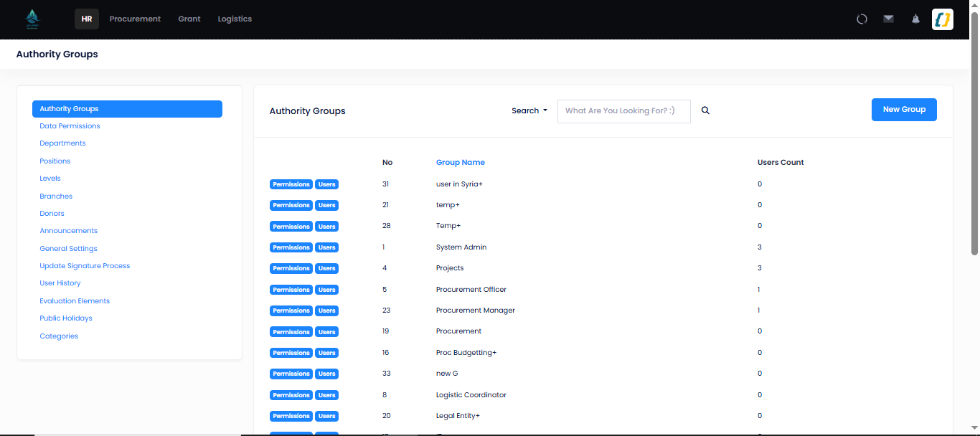980x436 pixels.
Task: Focus the 'What Are You Looking For?' field
Action: 624,111
